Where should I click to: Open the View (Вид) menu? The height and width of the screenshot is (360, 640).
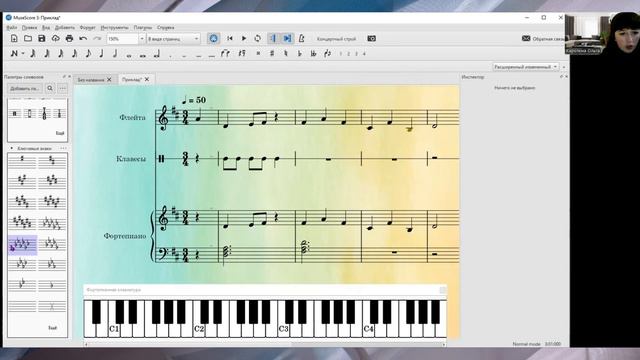click(x=46, y=28)
